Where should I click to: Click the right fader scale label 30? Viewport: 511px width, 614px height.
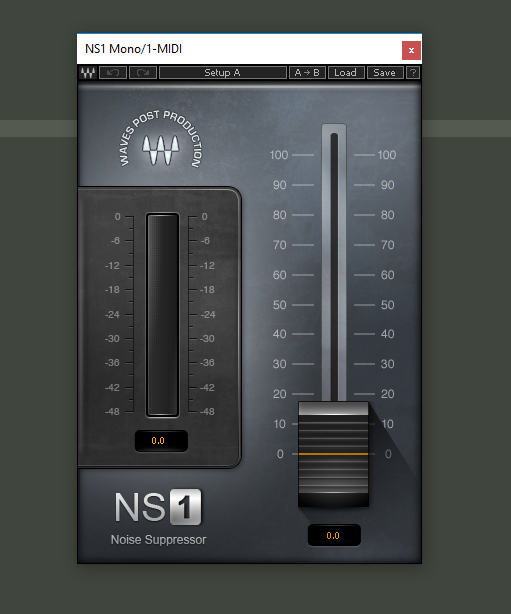pyautogui.click(x=387, y=364)
